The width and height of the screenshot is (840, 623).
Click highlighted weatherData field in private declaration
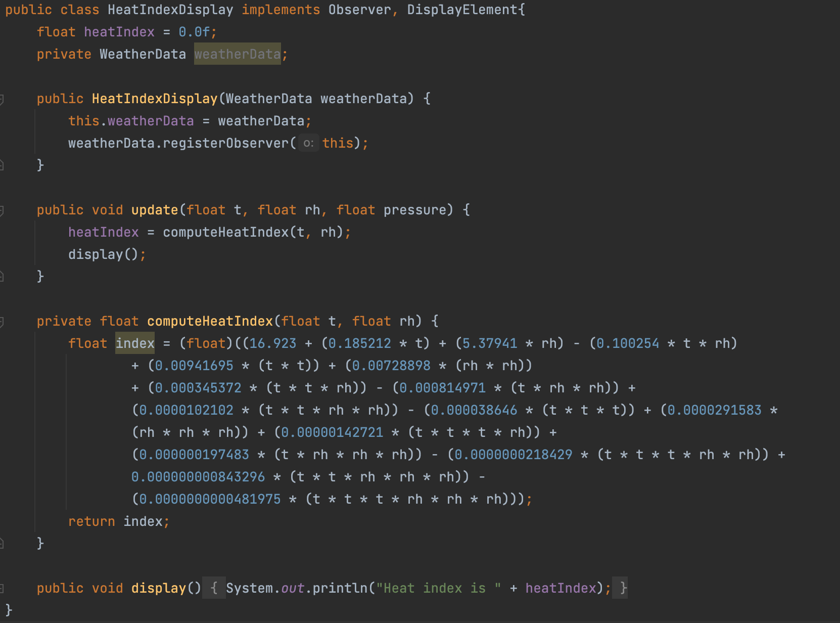coord(237,54)
